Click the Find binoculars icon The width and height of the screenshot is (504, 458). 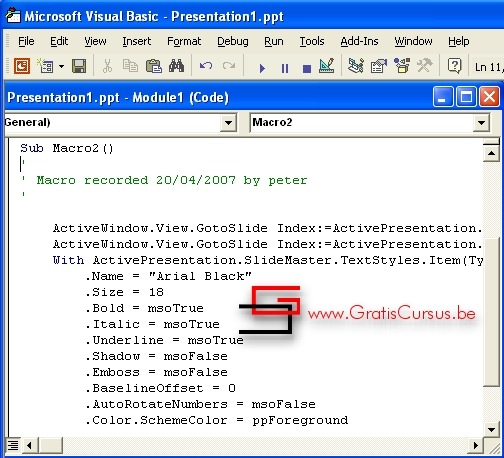coord(176,66)
